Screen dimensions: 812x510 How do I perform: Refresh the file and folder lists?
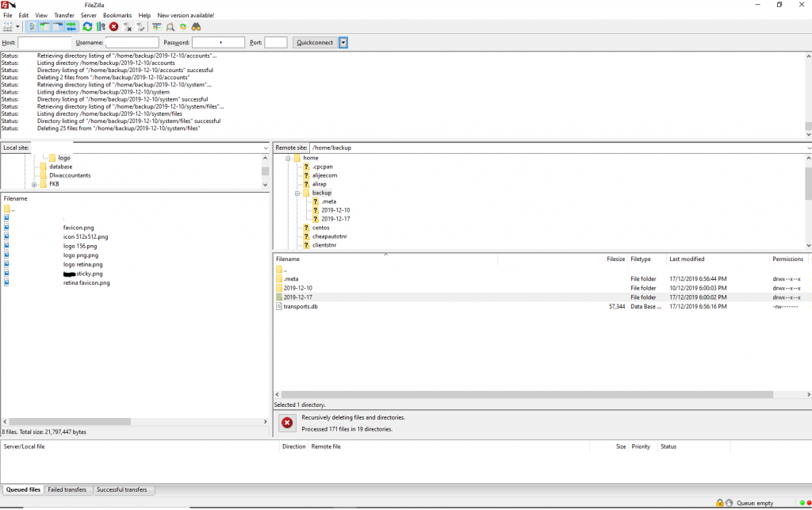point(87,26)
